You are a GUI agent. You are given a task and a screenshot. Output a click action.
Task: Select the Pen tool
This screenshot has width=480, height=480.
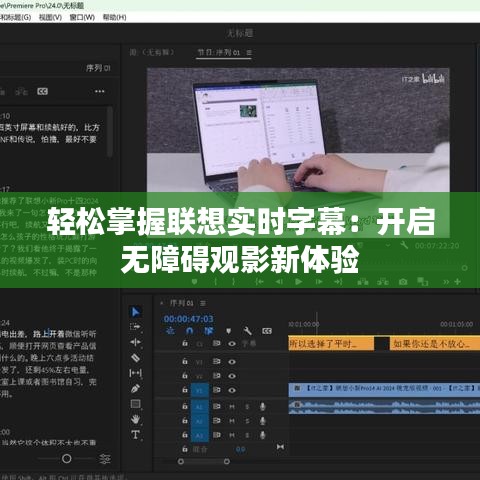tap(135, 389)
